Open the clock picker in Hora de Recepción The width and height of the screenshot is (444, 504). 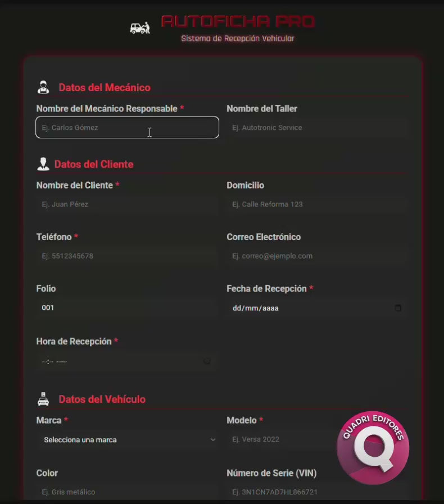[x=207, y=361]
